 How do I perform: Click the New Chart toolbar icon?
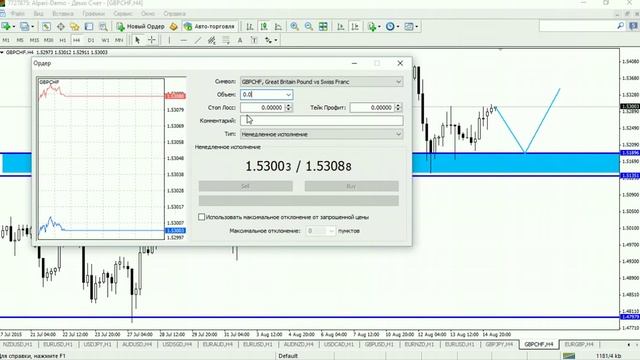tap(6, 27)
